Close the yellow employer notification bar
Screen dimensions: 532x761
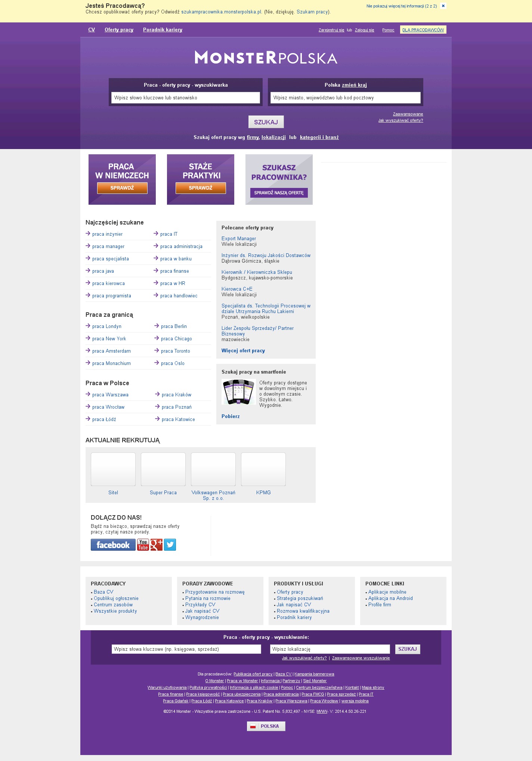(x=443, y=6)
